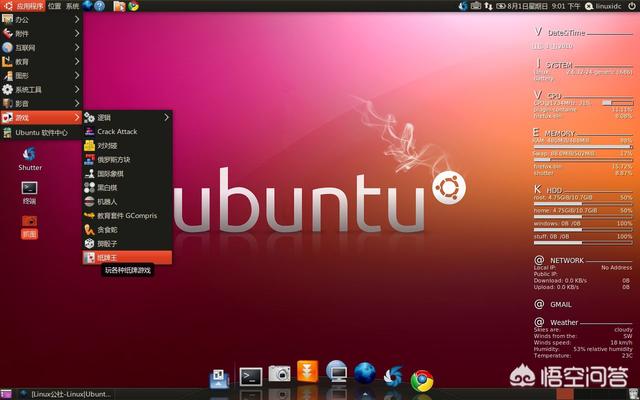Click the 黑白棋 game icon
This screenshot has height=400, width=640.
[89, 187]
